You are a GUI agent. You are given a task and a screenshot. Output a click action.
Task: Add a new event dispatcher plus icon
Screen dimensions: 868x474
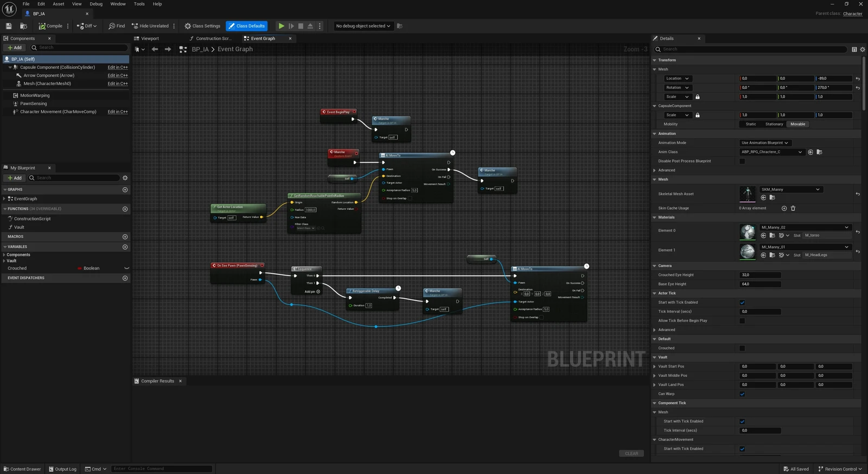coord(125,278)
